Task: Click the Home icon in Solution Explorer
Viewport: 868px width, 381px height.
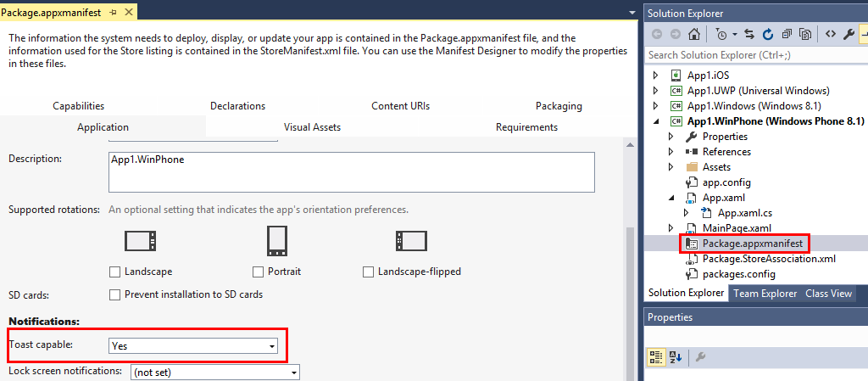Action: 694,34
